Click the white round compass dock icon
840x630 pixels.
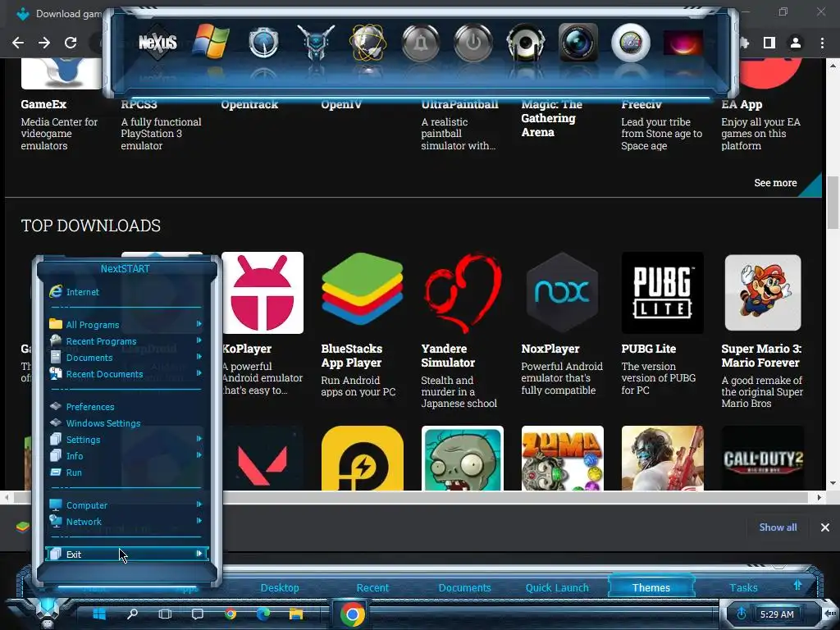point(631,43)
